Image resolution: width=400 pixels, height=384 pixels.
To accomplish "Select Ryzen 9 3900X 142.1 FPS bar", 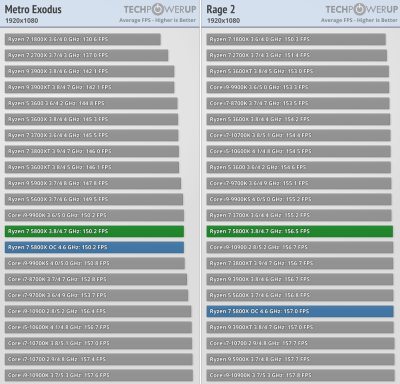I will 89,71.
